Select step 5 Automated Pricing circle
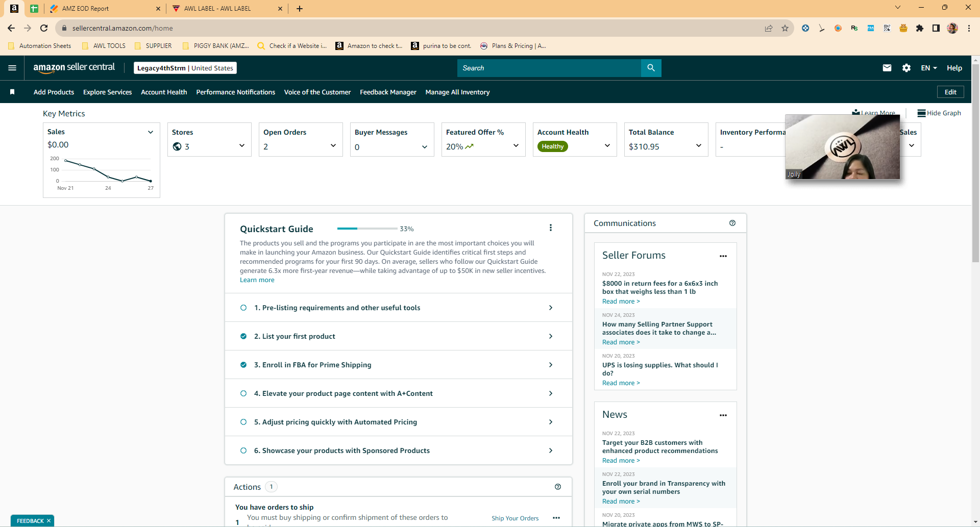This screenshot has height=527, width=980. (243, 422)
